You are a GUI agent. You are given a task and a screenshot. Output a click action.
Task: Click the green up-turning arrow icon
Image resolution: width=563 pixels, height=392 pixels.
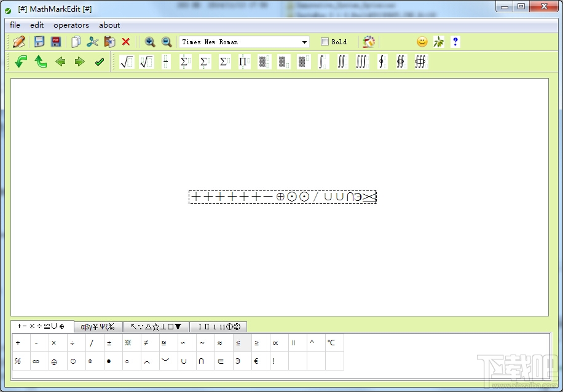(41, 61)
